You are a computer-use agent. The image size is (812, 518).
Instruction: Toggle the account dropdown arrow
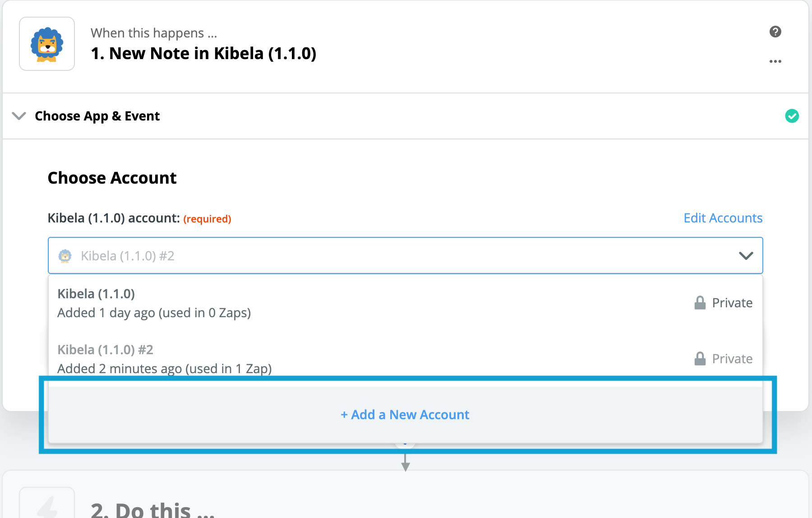746,256
